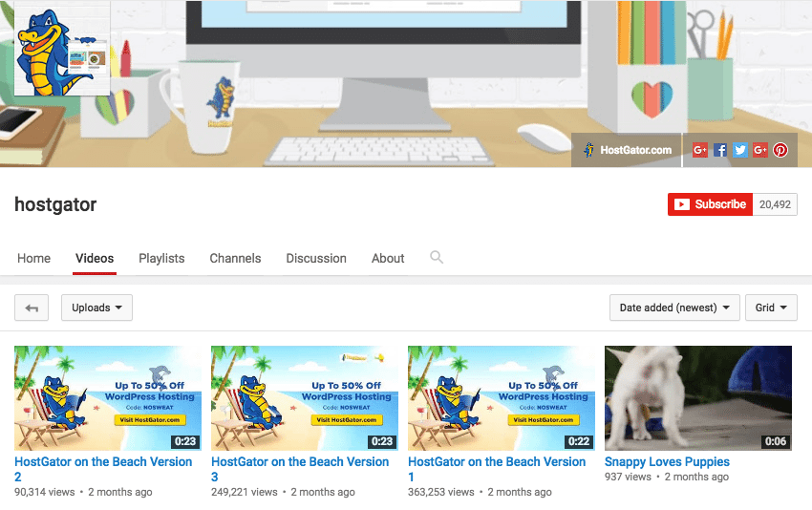The height and width of the screenshot is (510, 812).
Task: Go to the Channels tab
Action: [235, 259]
